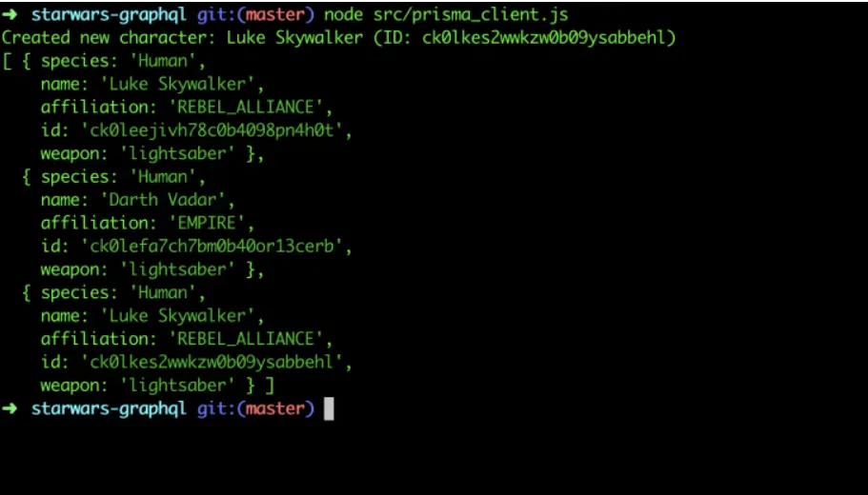
Task: Click the 'starwars-graphql' directory name on the first line
Action: pyautogui.click(x=109, y=15)
